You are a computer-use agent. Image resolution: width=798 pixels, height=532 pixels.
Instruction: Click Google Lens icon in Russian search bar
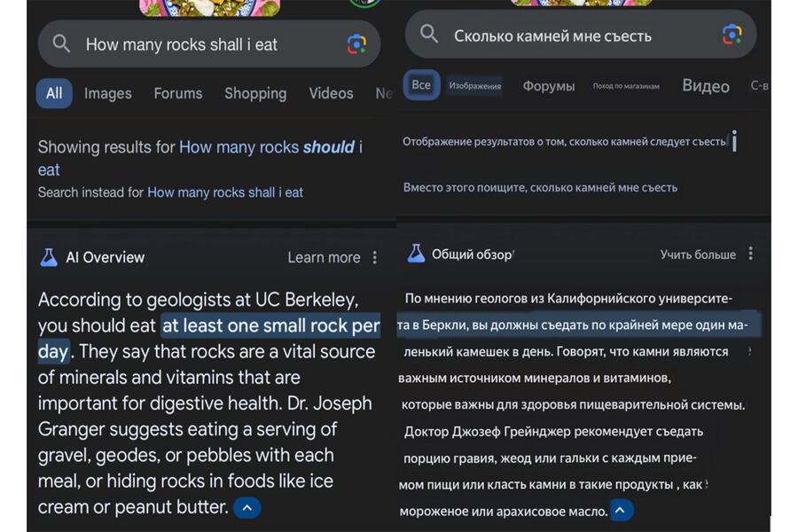[x=731, y=35]
